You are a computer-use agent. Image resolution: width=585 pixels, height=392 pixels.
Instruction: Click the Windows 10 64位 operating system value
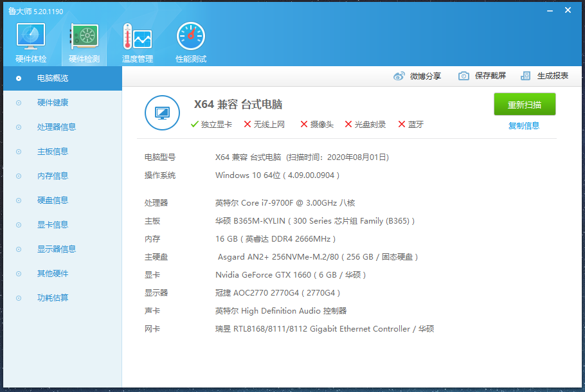point(277,175)
